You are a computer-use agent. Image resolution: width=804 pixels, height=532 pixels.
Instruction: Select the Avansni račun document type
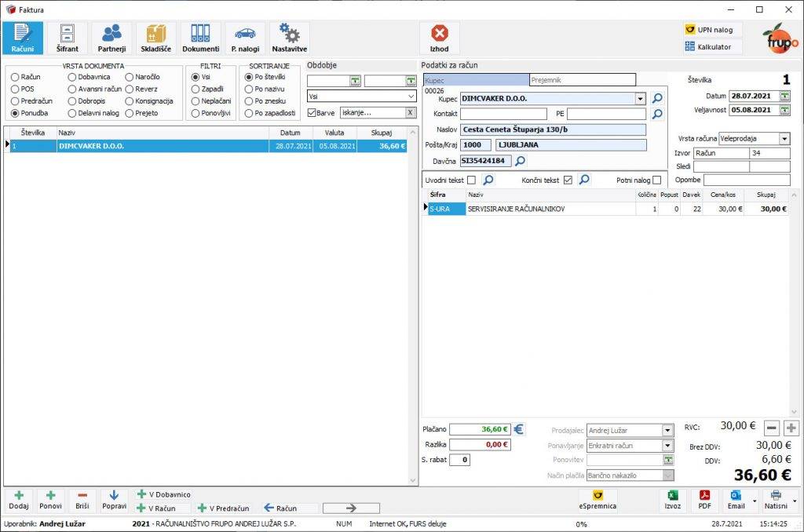95,89
